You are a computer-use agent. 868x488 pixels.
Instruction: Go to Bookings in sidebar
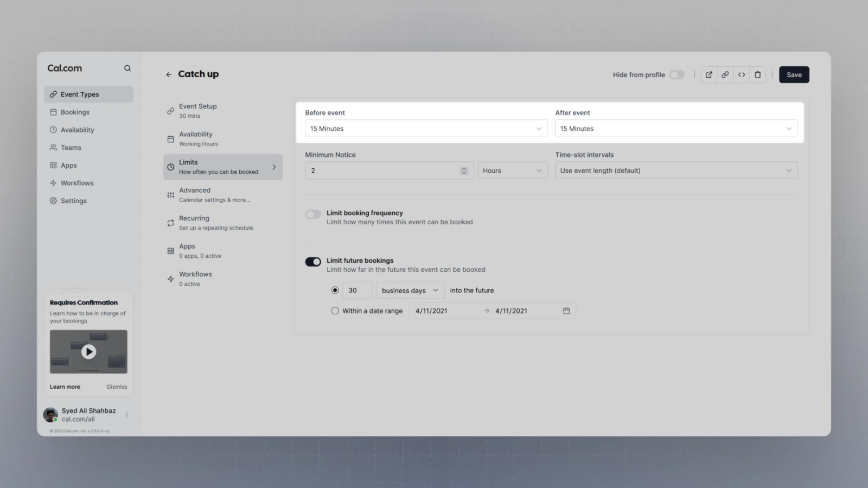pos(75,112)
